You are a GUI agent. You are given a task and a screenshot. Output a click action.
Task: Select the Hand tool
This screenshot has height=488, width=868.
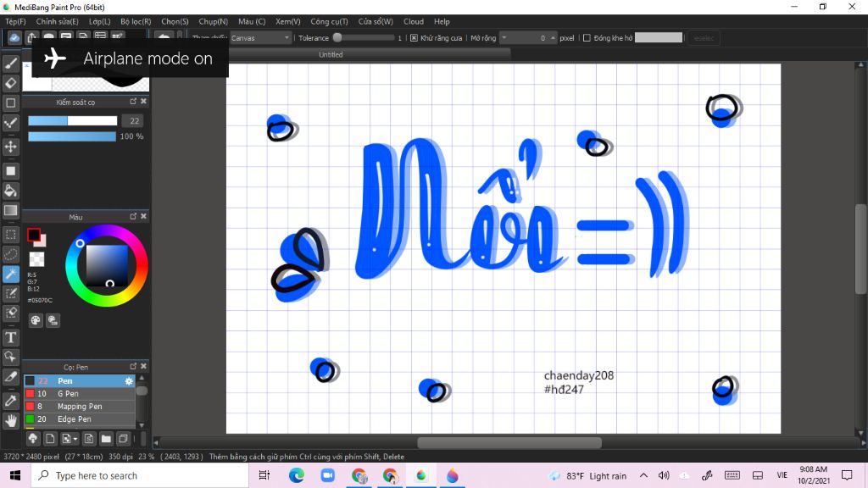(10, 420)
